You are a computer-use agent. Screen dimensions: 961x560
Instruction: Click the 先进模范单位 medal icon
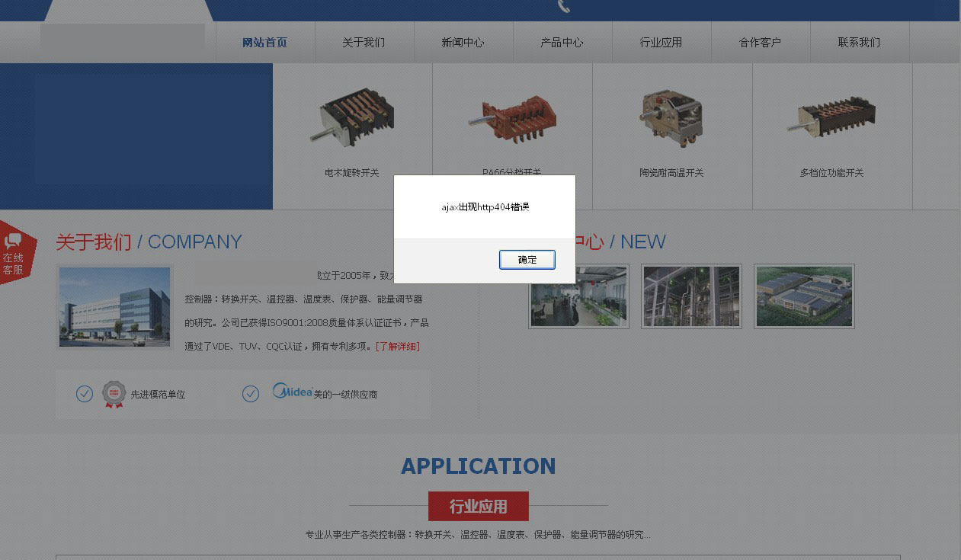pyautogui.click(x=114, y=394)
